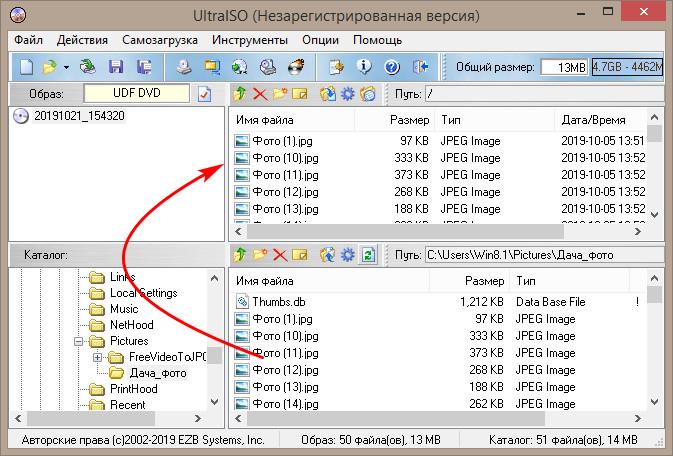673x456 pixels.
Task: Sort catalog pane by the Имя файла column header
Action: tap(329, 281)
